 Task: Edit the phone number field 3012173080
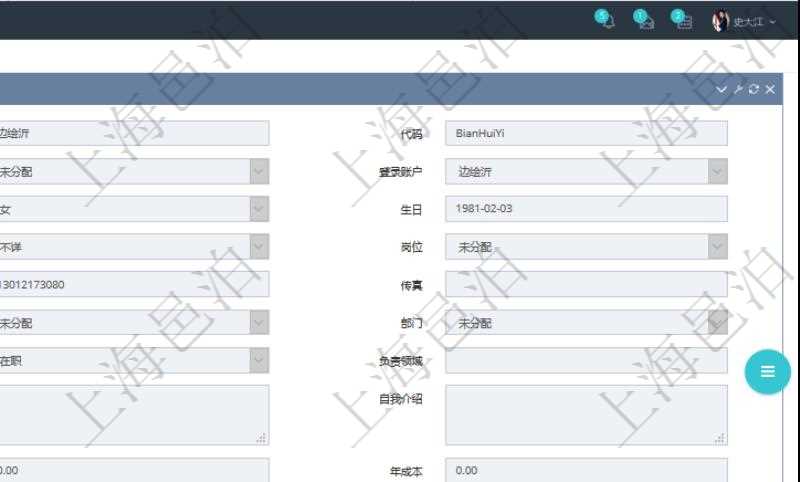point(134,284)
